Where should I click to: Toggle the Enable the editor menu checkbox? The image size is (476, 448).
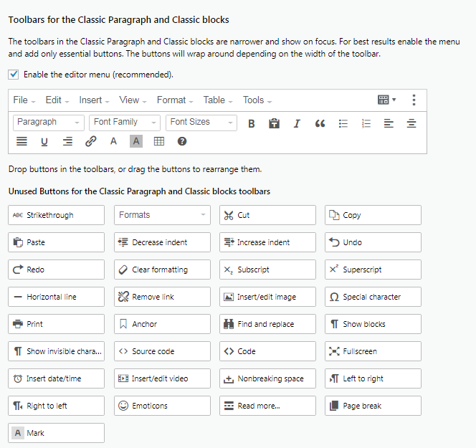(14, 74)
